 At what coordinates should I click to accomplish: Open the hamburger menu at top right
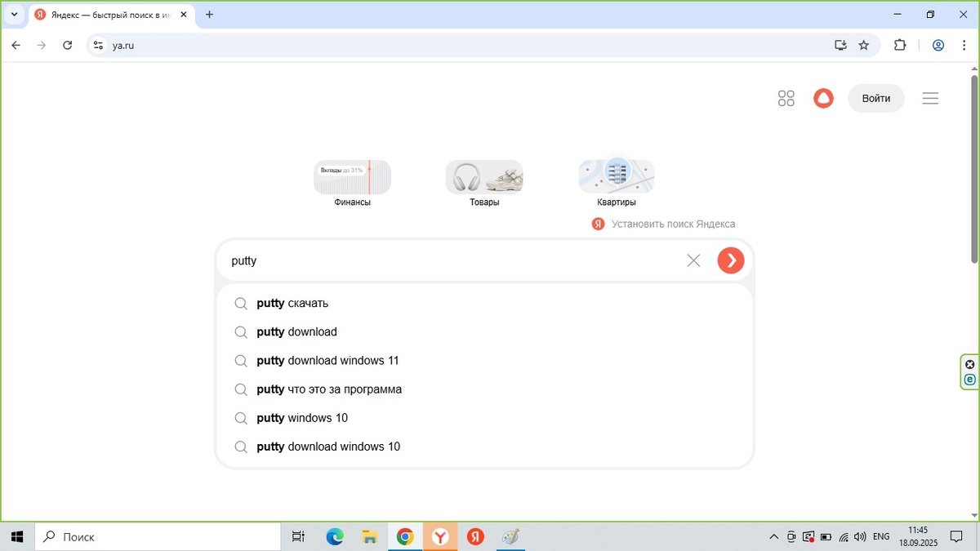click(x=930, y=99)
